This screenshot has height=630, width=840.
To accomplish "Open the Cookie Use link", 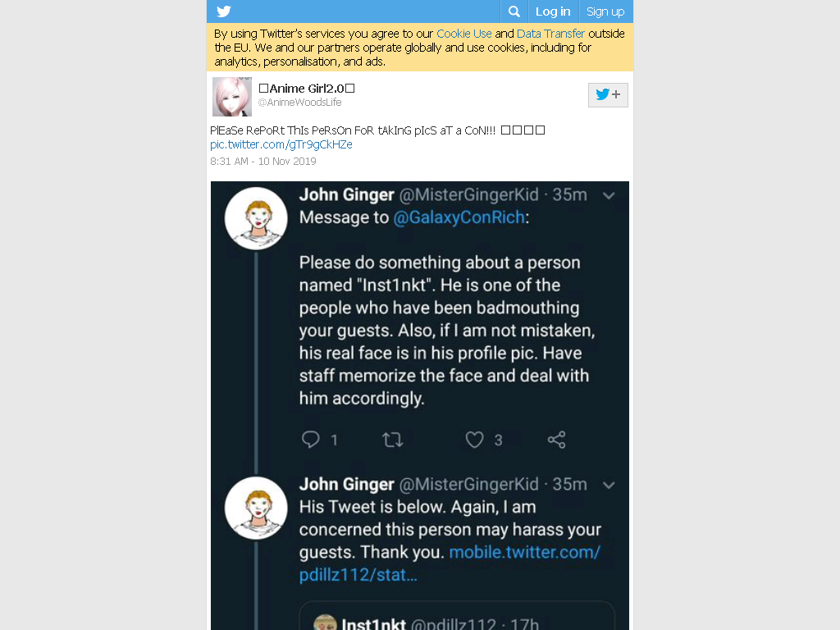I will [464, 34].
